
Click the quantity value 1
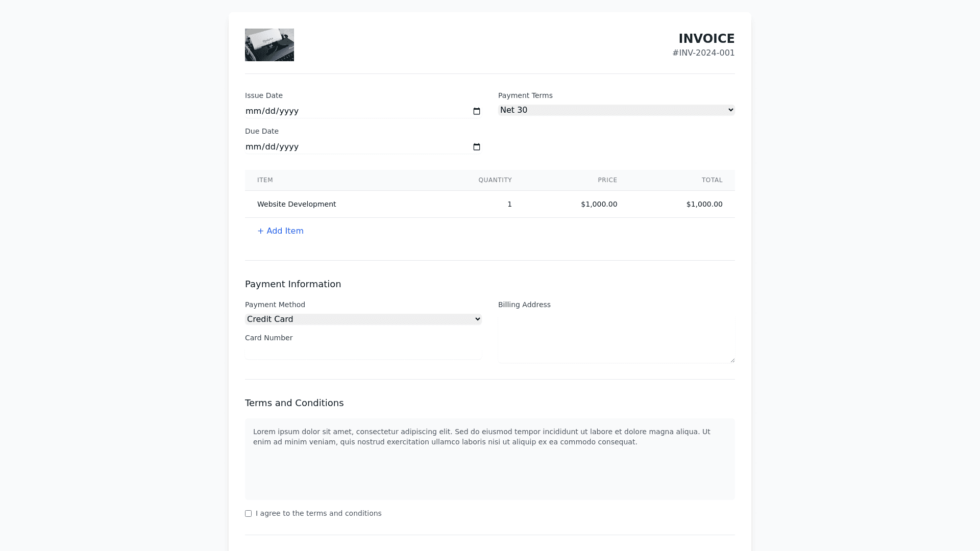(509, 204)
